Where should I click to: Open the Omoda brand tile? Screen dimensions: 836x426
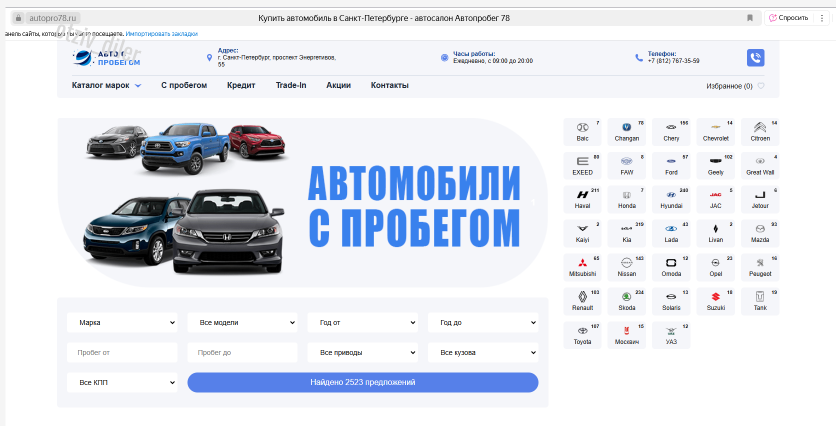click(x=671, y=267)
